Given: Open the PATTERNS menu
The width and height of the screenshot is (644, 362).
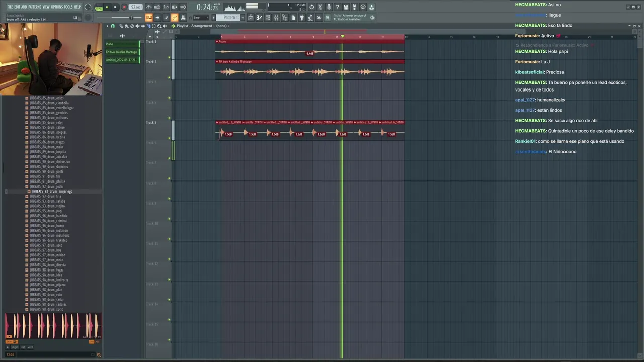Looking at the screenshot, I should (x=34, y=7).
